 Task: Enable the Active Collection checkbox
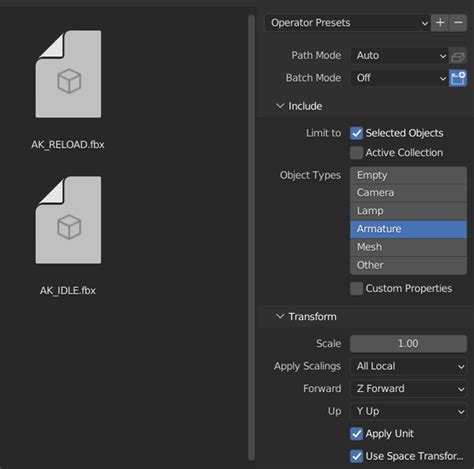tap(356, 153)
